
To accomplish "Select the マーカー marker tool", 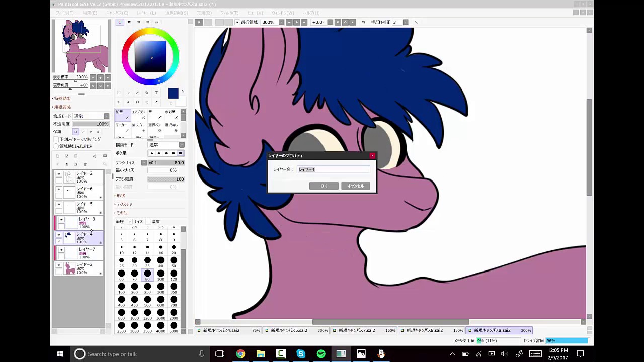I will 123,128.
